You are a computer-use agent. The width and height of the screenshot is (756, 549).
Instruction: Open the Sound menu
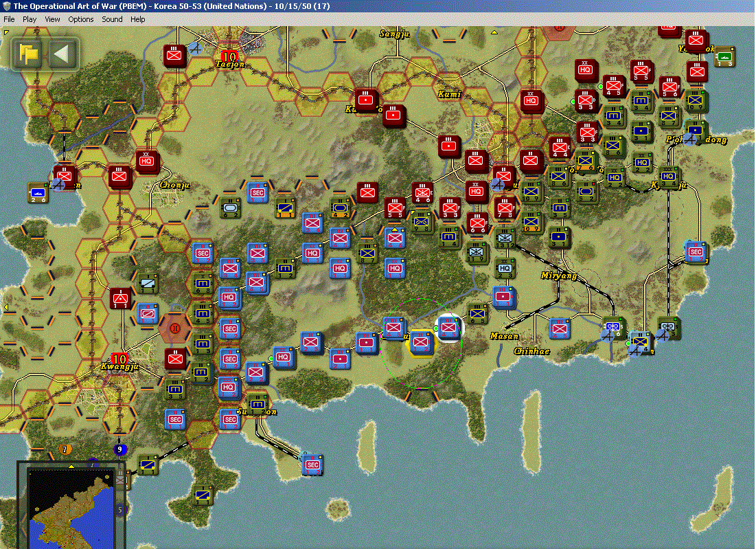tap(112, 19)
